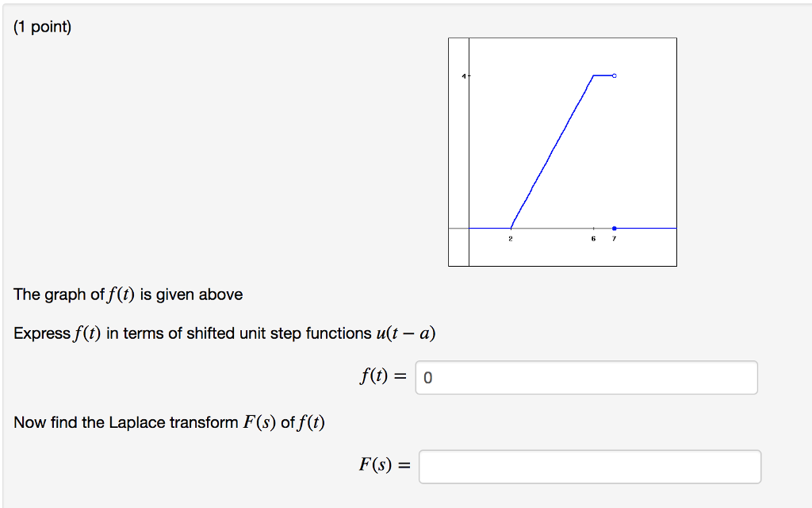Image resolution: width=812 pixels, height=508 pixels.
Task: Click the value 4 on the vertical axis
Action: pyautogui.click(x=462, y=75)
